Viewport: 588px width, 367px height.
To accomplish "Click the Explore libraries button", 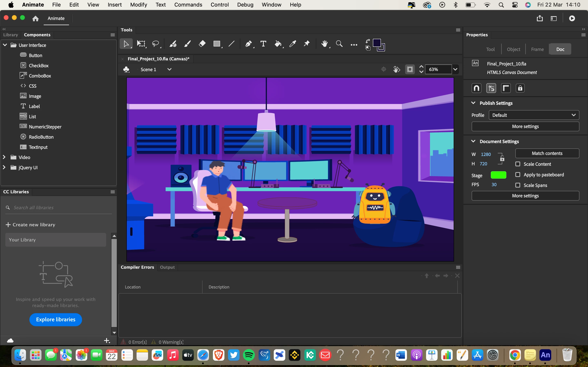I will pos(56,319).
